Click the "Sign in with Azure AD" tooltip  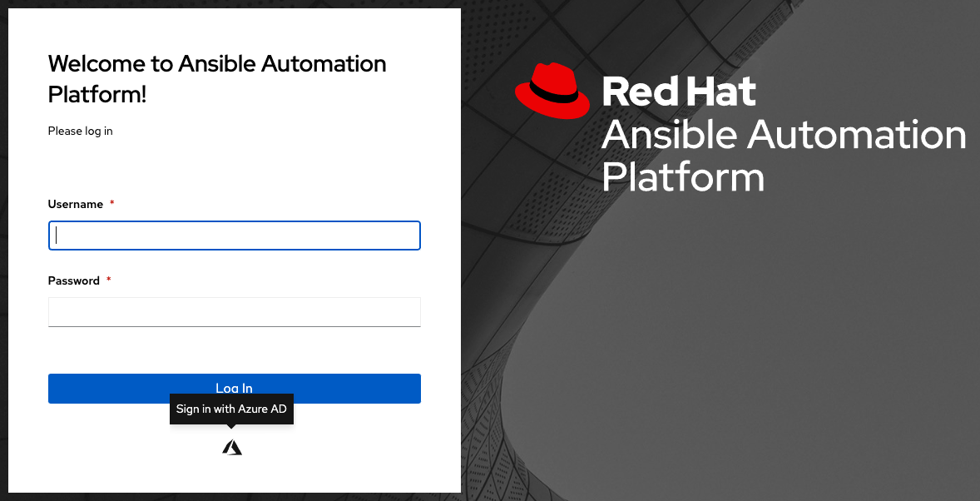tap(232, 409)
